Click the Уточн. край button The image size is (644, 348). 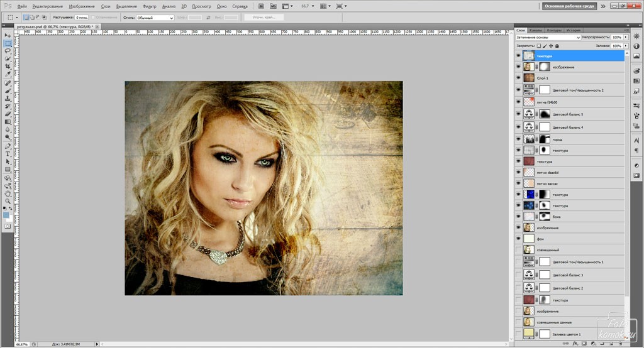(x=264, y=18)
